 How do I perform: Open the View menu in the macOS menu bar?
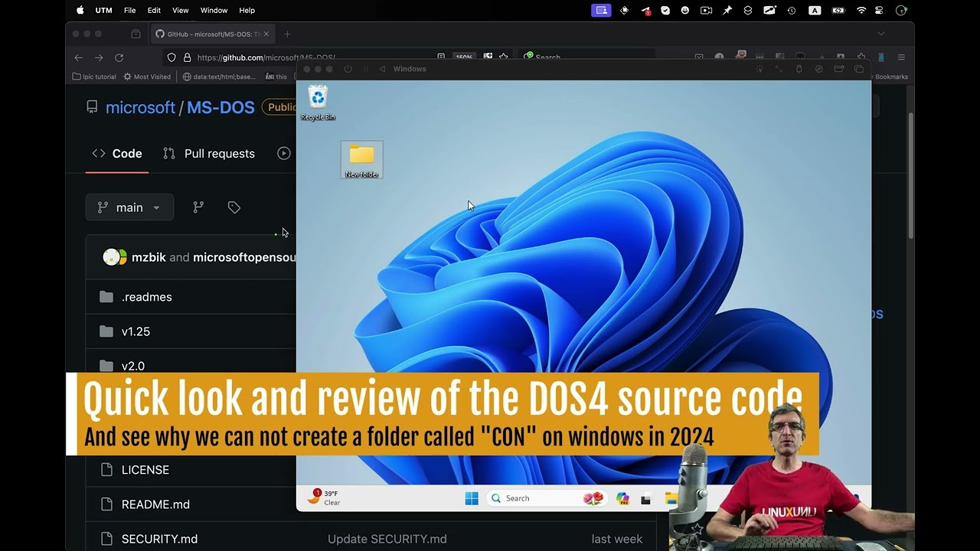[x=181, y=10]
